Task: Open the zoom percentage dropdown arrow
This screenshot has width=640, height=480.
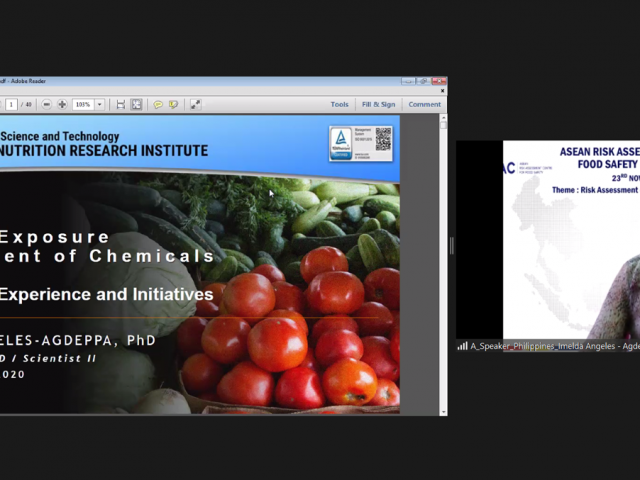Action: point(99,104)
